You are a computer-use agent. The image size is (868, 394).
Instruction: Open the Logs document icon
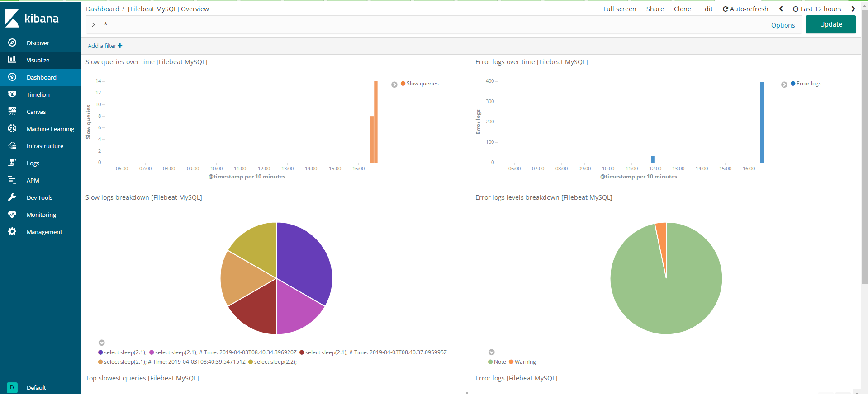click(12, 163)
